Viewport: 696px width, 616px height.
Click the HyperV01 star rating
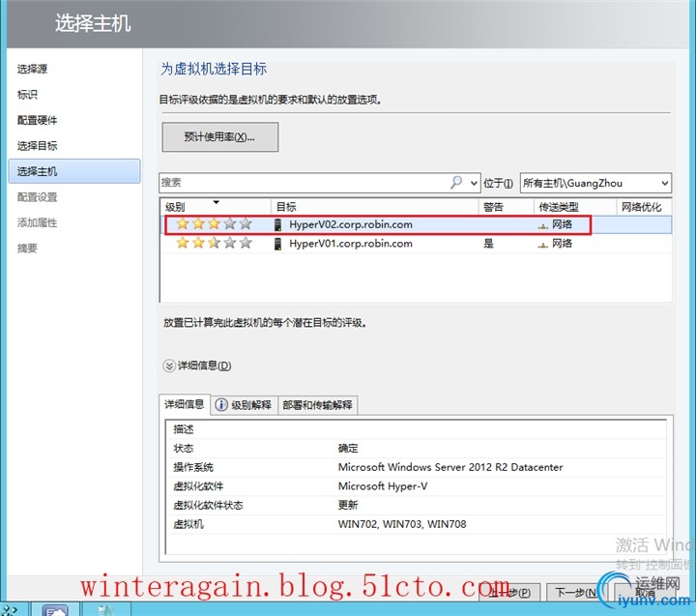tap(214, 243)
